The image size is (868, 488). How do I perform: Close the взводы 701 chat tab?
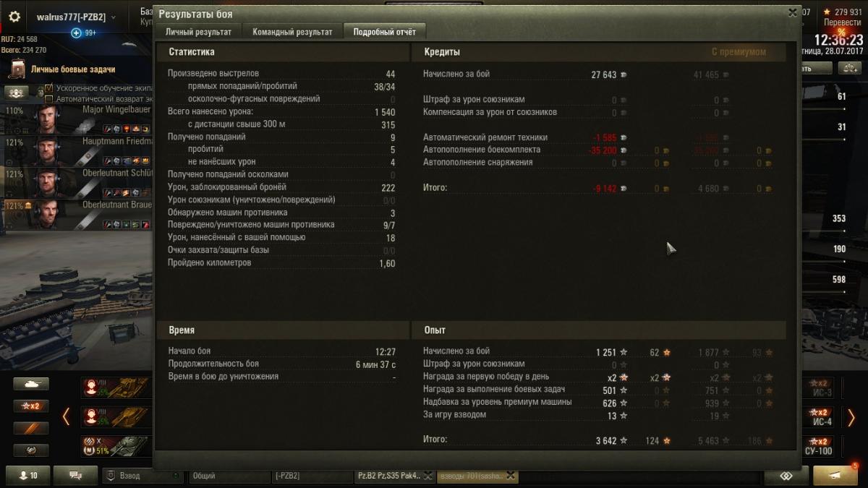[x=511, y=475]
